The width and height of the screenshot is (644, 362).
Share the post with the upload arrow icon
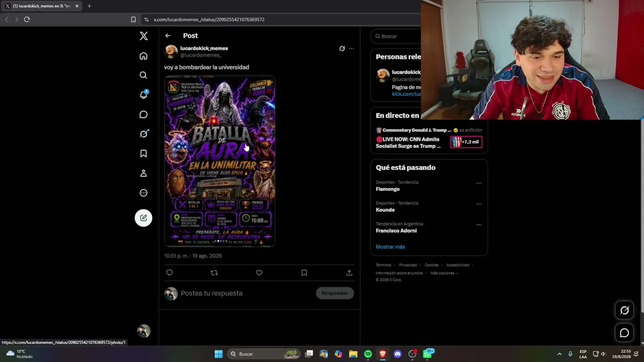pyautogui.click(x=349, y=273)
